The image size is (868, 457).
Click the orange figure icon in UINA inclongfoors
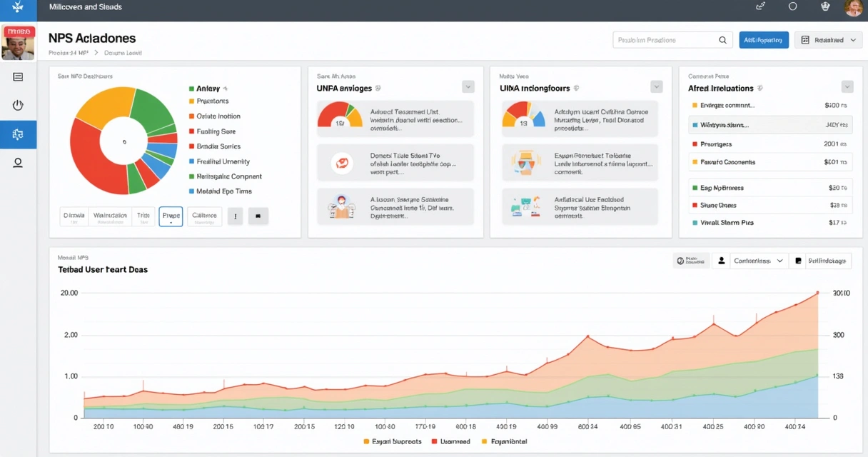(x=526, y=164)
